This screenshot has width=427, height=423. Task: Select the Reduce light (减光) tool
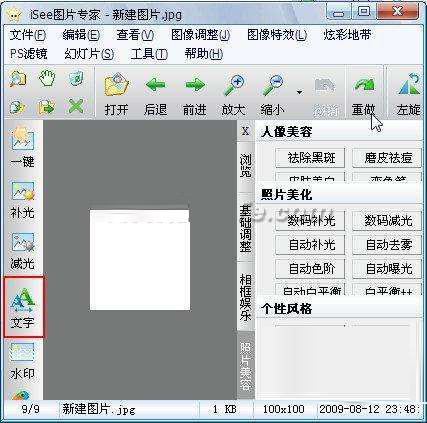click(x=22, y=251)
